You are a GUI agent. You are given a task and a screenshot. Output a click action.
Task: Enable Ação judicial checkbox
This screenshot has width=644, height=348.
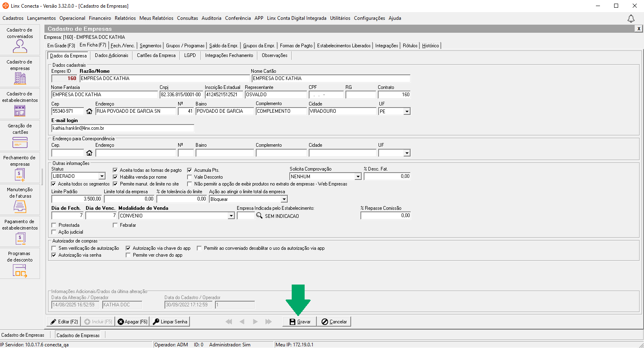(54, 232)
